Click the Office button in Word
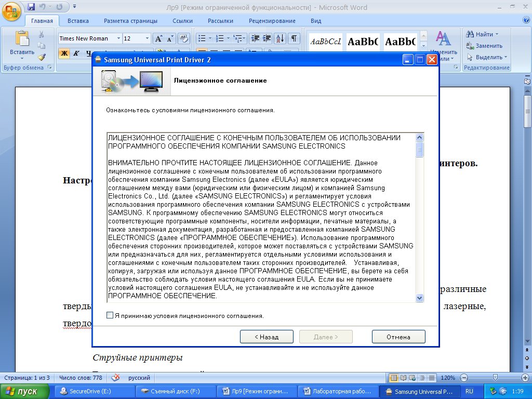The width and height of the screenshot is (532, 399). (x=11, y=11)
